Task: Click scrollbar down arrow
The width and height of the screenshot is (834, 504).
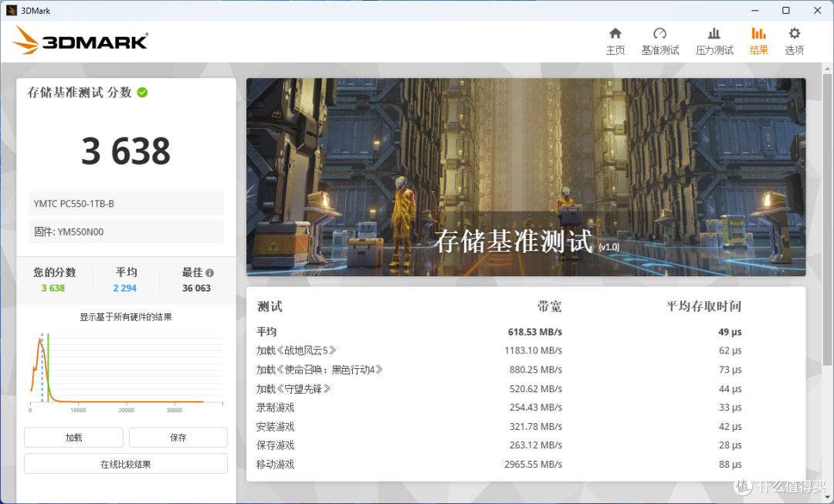Action: 827,498
